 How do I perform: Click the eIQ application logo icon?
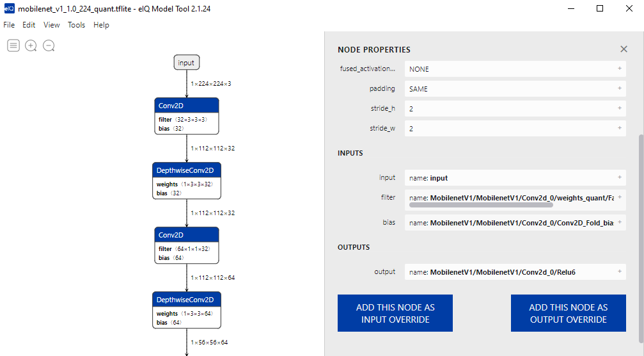click(x=9, y=8)
